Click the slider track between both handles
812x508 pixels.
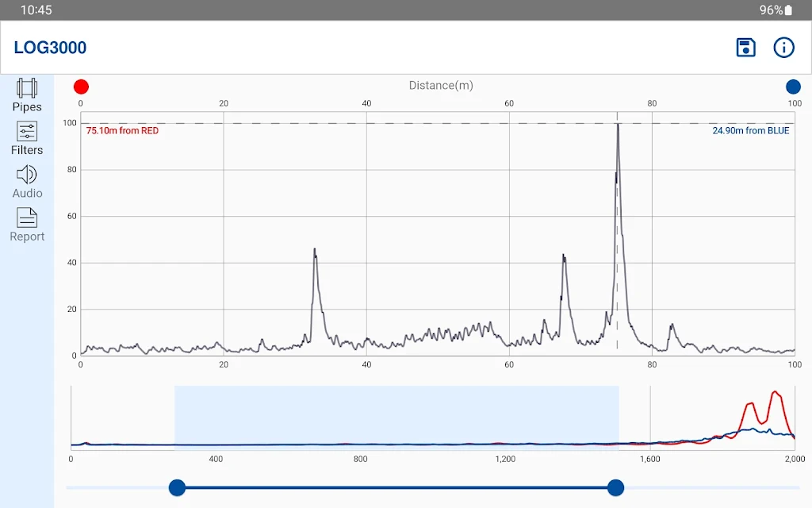pyautogui.click(x=396, y=487)
